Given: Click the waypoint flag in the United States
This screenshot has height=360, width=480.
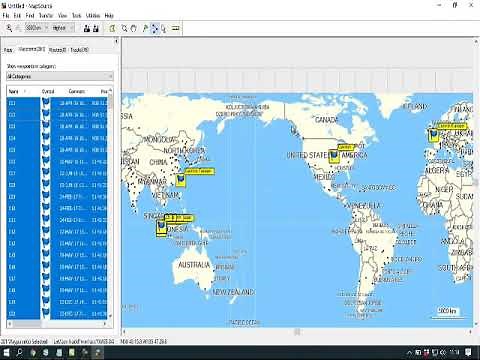Looking at the screenshot, I should click(334, 156).
